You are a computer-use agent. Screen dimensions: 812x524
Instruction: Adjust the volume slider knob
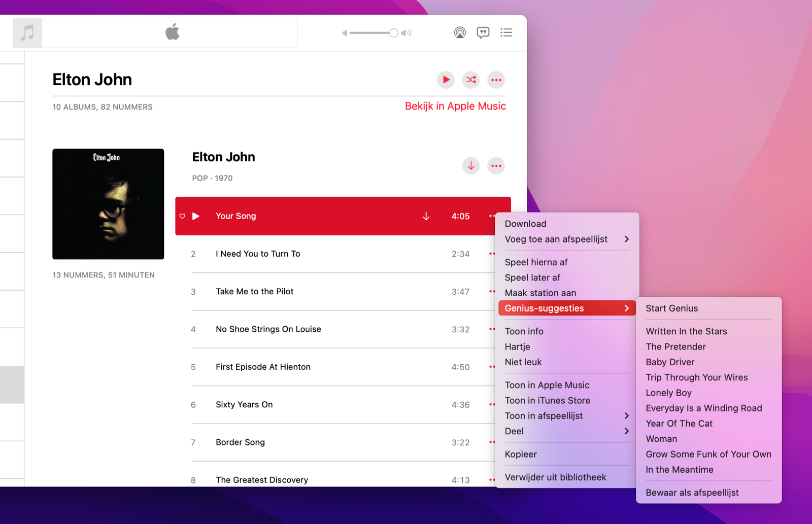[x=393, y=33]
